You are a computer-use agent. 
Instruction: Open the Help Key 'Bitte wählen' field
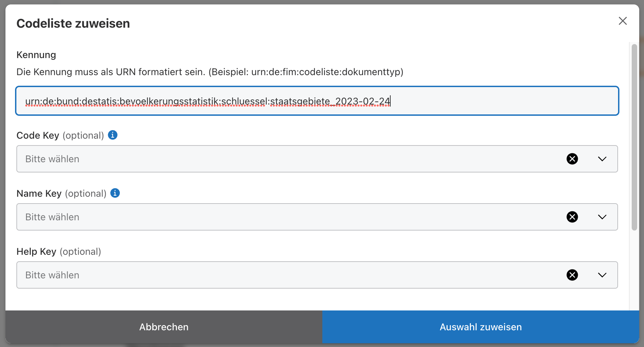pyautogui.click(x=273, y=275)
